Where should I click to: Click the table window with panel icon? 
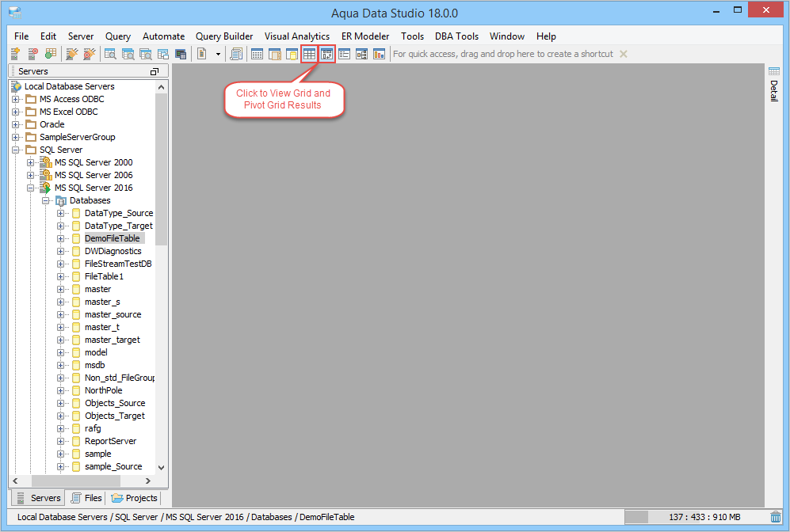tap(275, 54)
